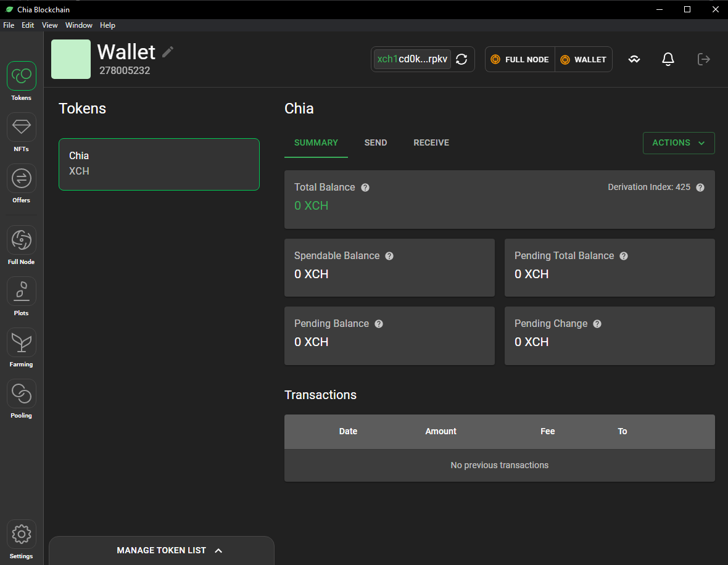Viewport: 728px width, 565px height.
Task: Collapse the MANAGE TOKEN LIST panel
Action: 161,550
